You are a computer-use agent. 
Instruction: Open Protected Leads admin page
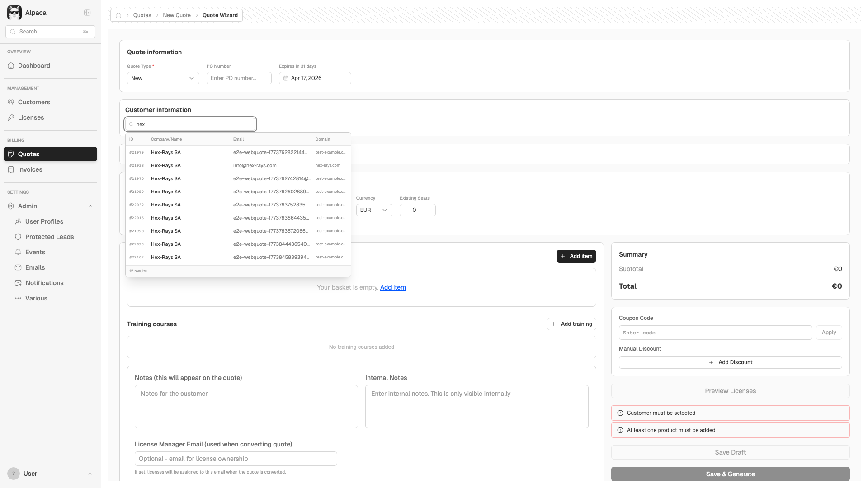[x=49, y=237]
